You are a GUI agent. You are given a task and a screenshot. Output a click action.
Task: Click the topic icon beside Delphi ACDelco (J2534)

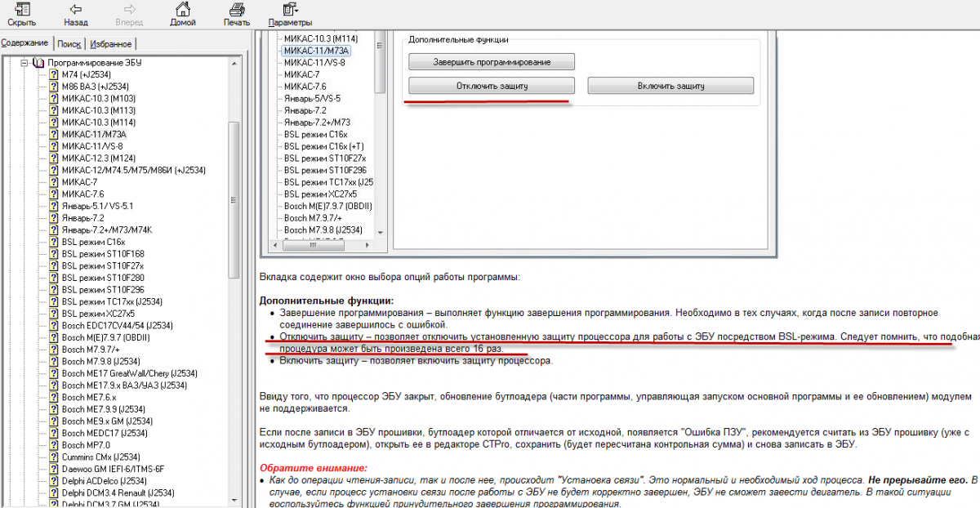54,481
